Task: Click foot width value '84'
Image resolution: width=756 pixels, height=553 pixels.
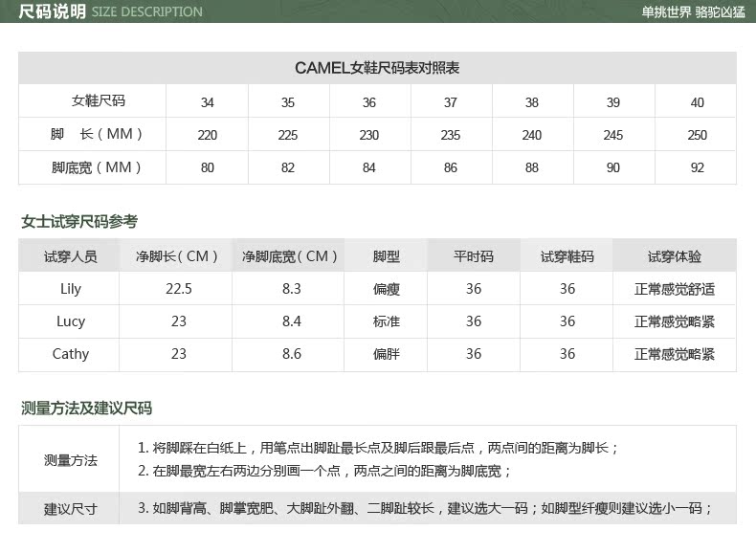Action: [369, 167]
